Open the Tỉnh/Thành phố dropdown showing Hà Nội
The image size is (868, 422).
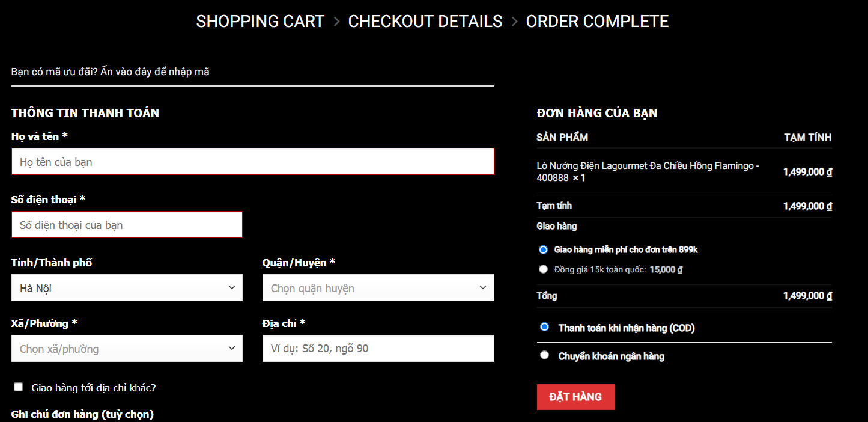(127, 288)
